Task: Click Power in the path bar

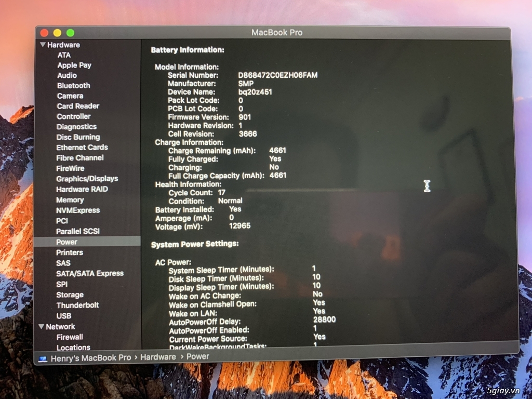Action: [x=198, y=356]
